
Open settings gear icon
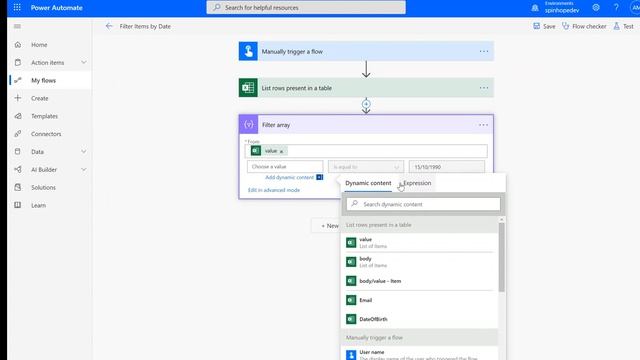click(596, 7)
